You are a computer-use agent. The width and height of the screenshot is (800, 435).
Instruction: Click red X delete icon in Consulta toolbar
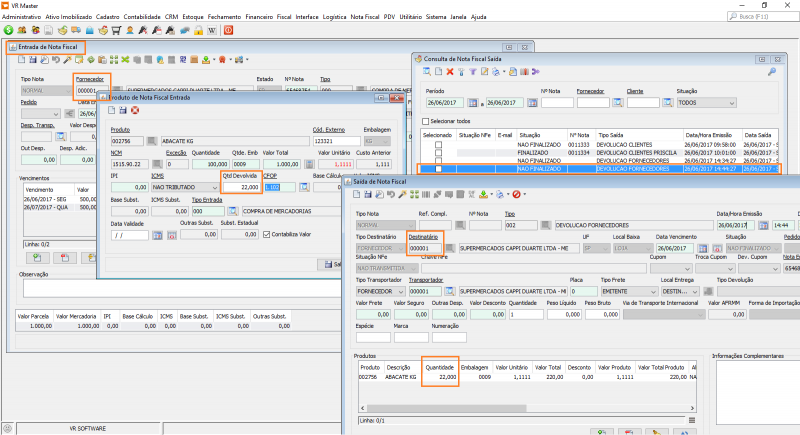[450, 72]
